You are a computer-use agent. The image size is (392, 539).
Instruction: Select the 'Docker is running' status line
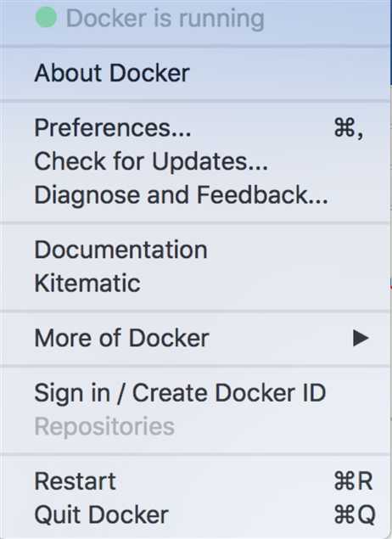[195, 18]
